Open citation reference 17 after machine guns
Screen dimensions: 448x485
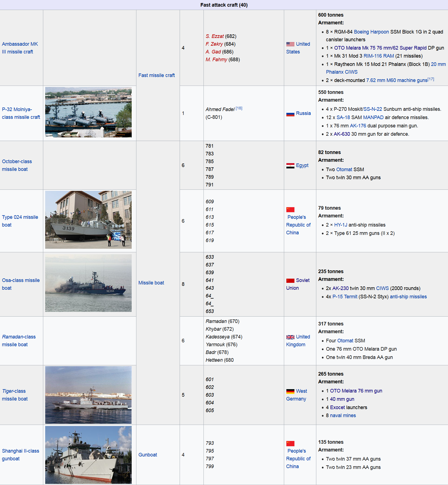(431, 79)
